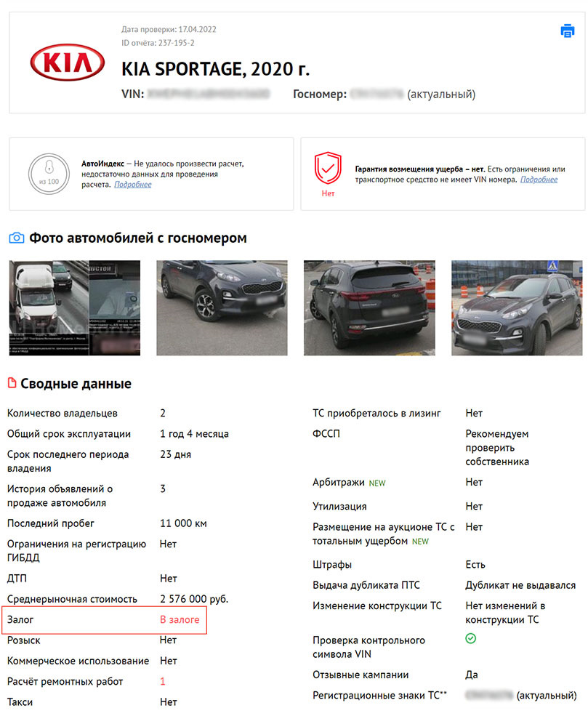This screenshot has height=724, width=588.
Task: Click the 'Есть' value for Штрафы
Action: (x=475, y=565)
